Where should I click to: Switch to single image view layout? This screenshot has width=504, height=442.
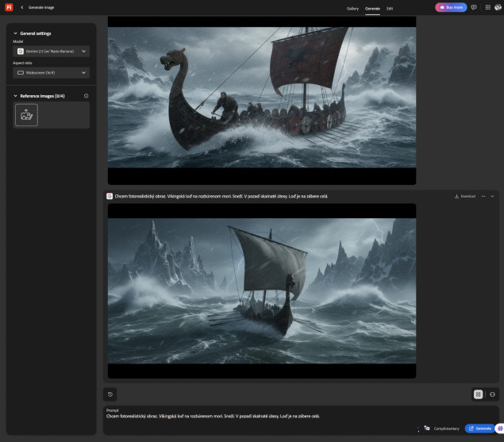pyautogui.click(x=492, y=394)
